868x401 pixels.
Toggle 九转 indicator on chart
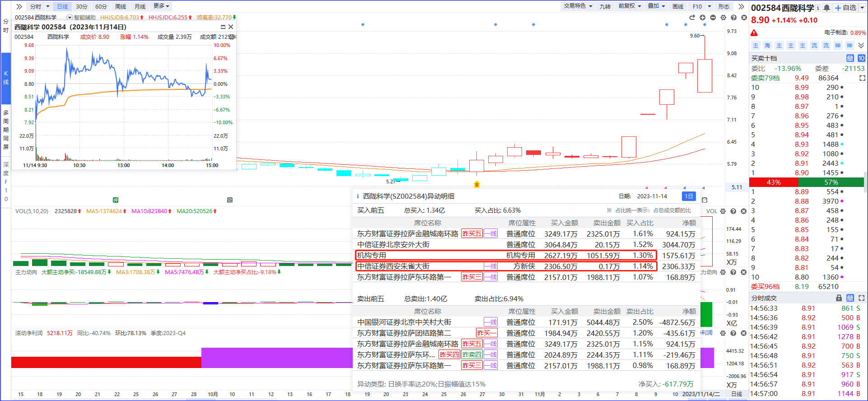(x=605, y=6)
